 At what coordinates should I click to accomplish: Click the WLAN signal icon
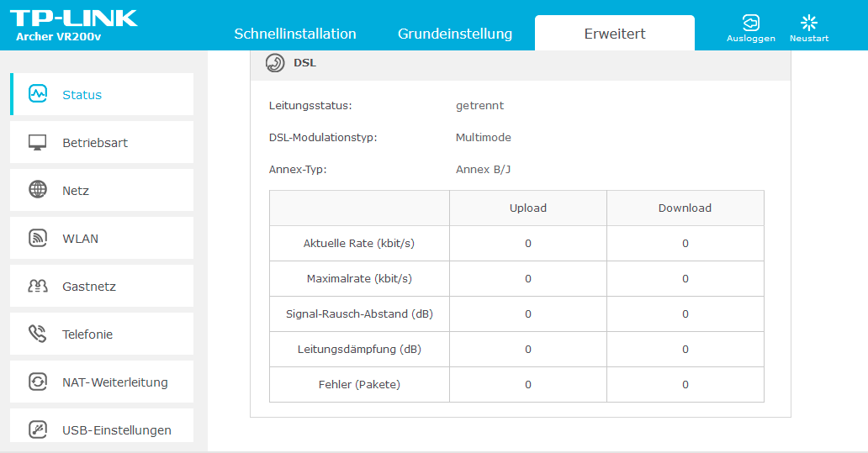click(x=38, y=238)
